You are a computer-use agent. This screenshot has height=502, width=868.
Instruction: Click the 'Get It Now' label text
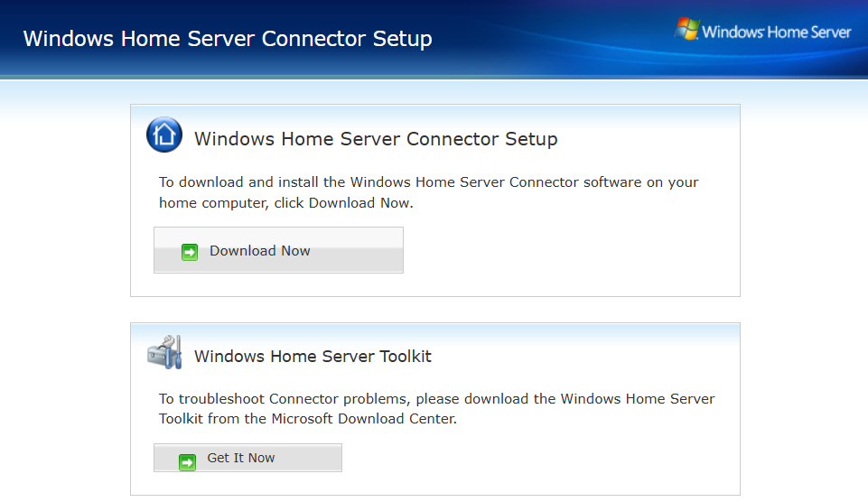(241, 458)
